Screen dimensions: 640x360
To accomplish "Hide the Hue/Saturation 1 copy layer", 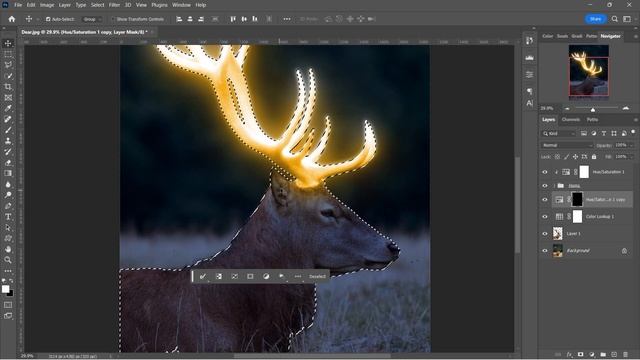I will (x=544, y=200).
